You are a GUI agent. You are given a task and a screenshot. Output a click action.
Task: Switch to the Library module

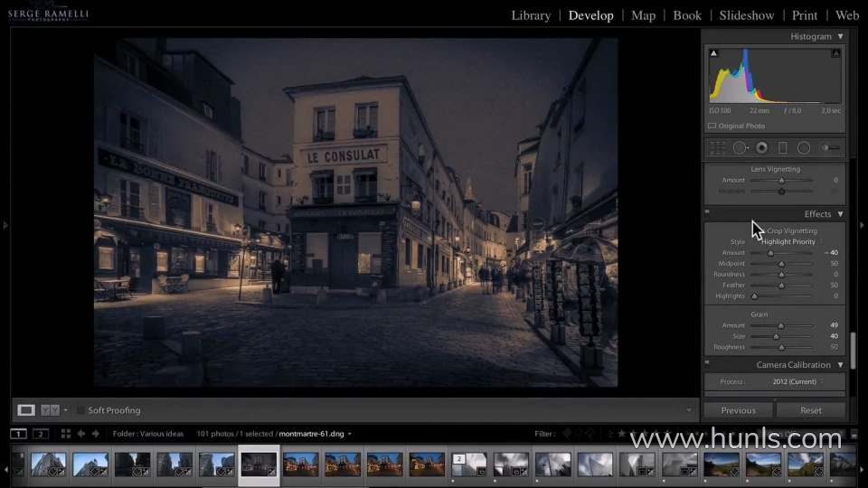[531, 15]
